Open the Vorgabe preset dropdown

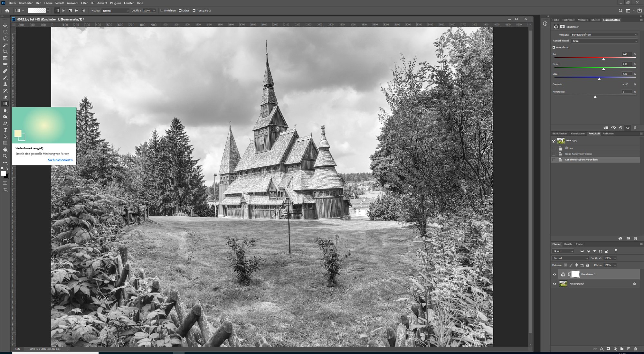tap(604, 35)
